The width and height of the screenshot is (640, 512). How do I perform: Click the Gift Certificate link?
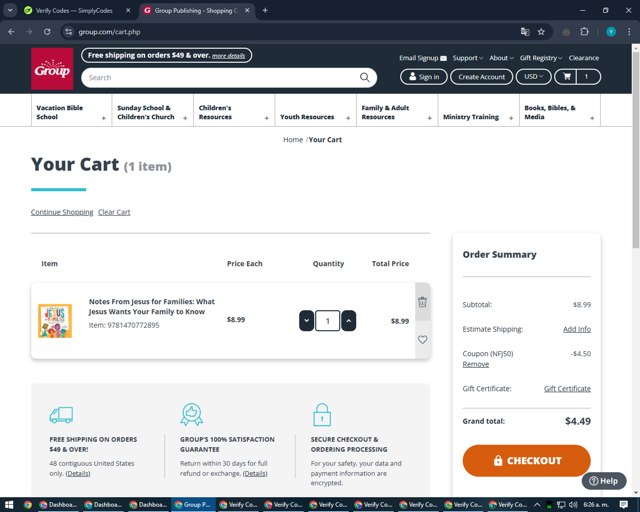pos(567,389)
